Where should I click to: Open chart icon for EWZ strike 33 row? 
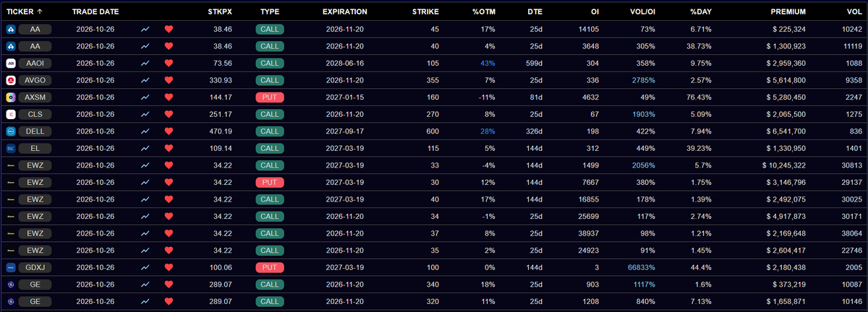click(x=147, y=165)
